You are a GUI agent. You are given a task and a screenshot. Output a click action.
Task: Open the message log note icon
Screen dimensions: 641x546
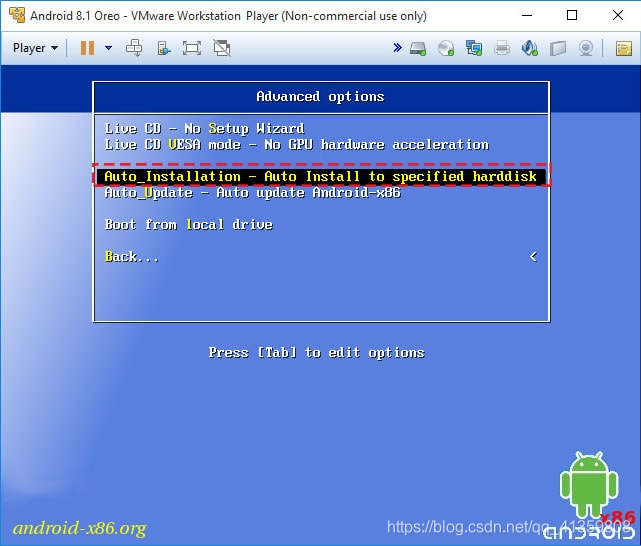coord(624,48)
